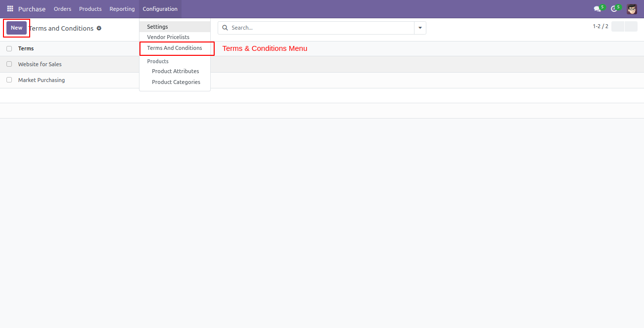Click the magnifier icon in search box
The width and height of the screenshot is (644, 328).
(x=225, y=28)
